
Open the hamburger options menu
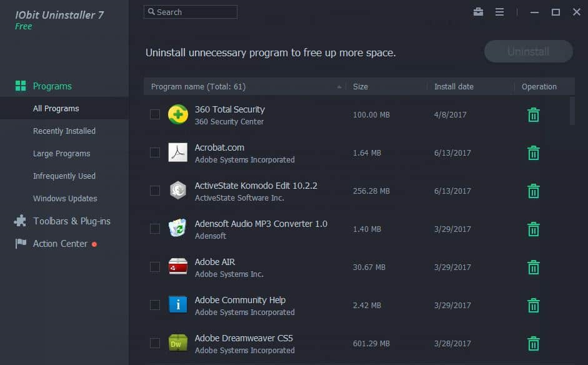(x=499, y=12)
